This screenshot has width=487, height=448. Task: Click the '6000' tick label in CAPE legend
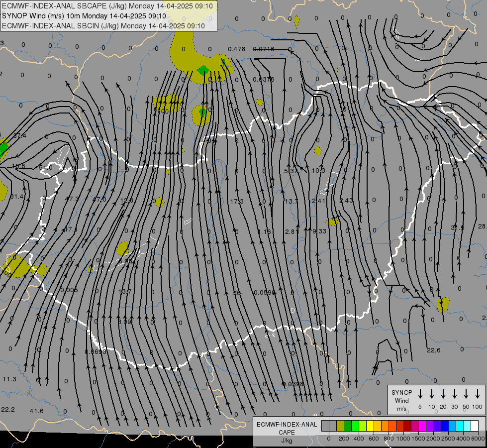pyautogui.click(x=478, y=439)
